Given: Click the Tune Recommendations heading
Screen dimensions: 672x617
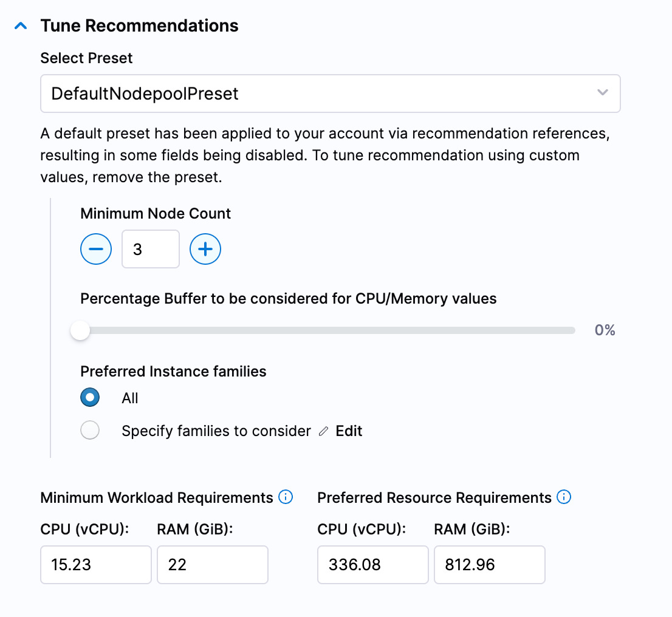Looking at the screenshot, I should [139, 26].
